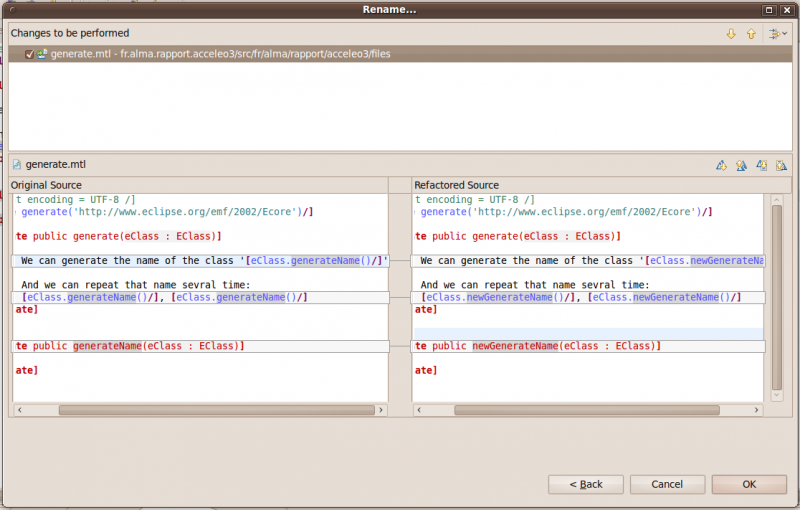800x510 pixels.
Task: Maximize the Rename dialog window
Action: click(770, 9)
